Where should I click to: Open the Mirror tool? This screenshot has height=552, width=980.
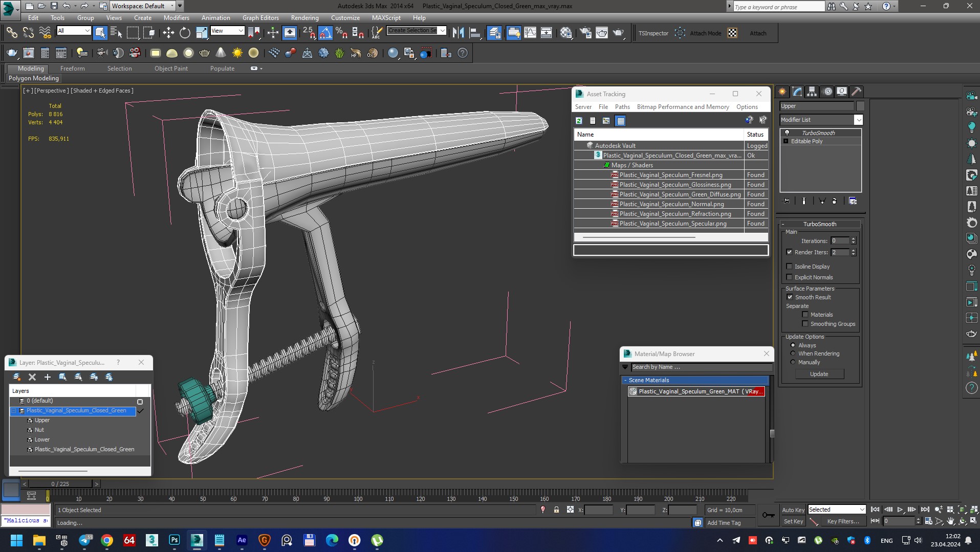[x=458, y=33]
